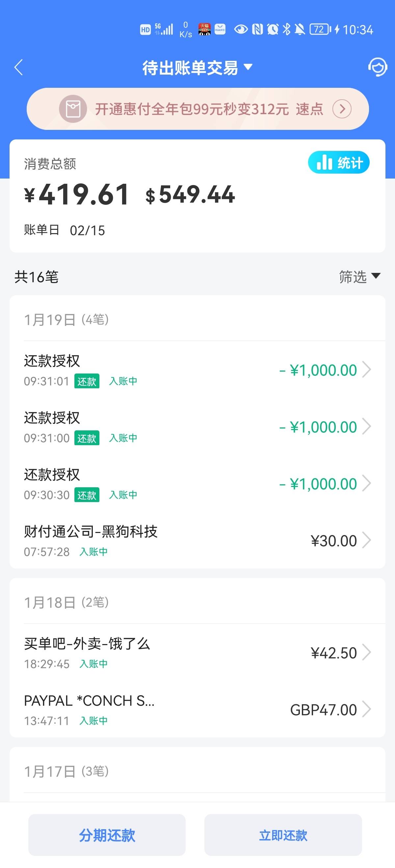Open GBP47.00 PAYPAL transaction chevron
The image size is (395, 868).
click(x=366, y=710)
